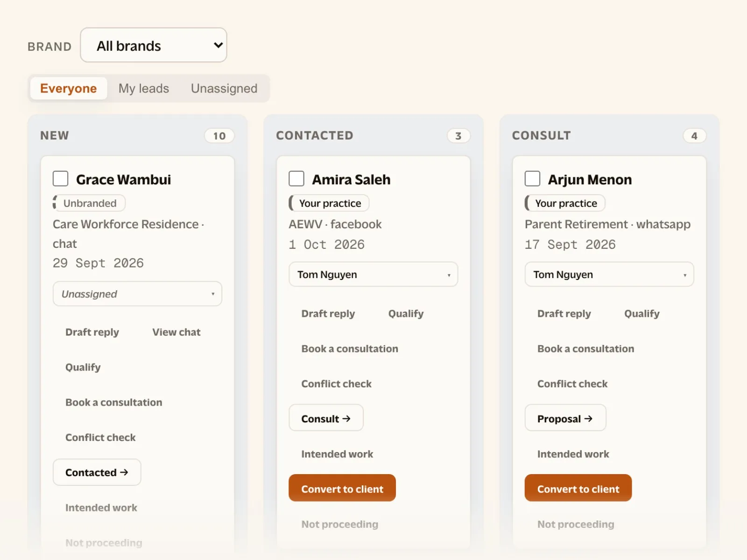This screenshot has height=560, width=747.
Task: Mark Amira Saleh as Not proceeding
Action: pyautogui.click(x=340, y=524)
